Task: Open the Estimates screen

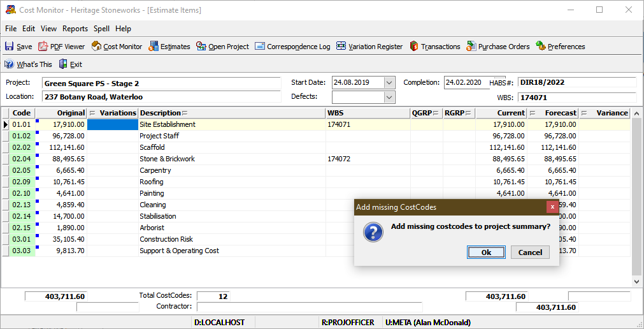Action: pos(169,47)
